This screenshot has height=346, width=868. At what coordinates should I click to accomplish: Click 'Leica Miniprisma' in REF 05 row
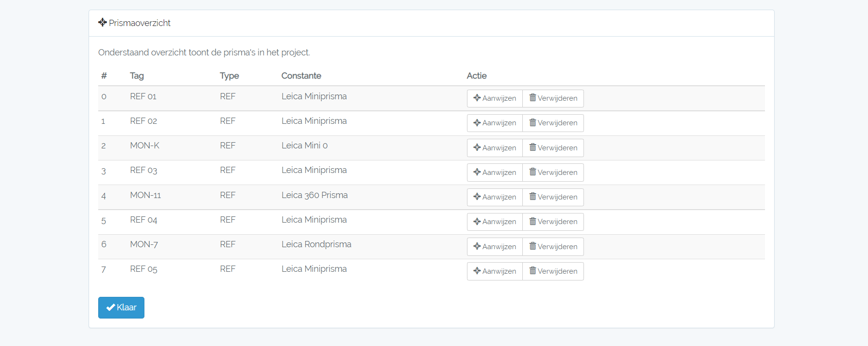314,269
